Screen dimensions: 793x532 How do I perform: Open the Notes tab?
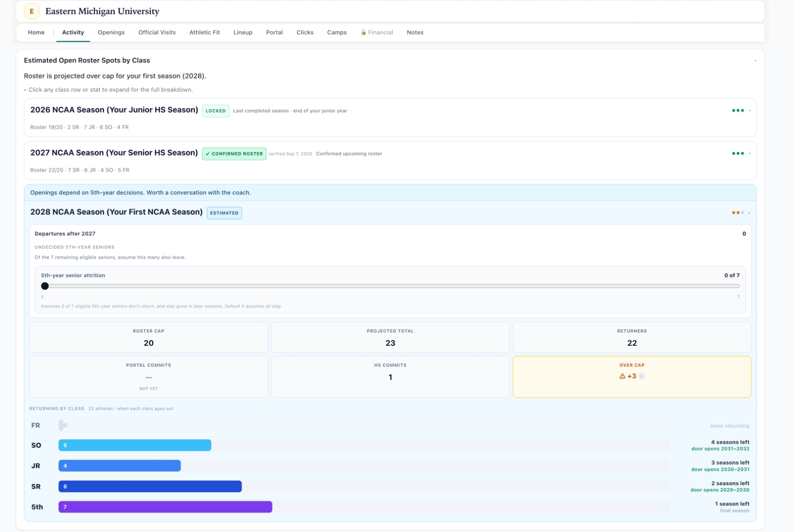click(415, 33)
